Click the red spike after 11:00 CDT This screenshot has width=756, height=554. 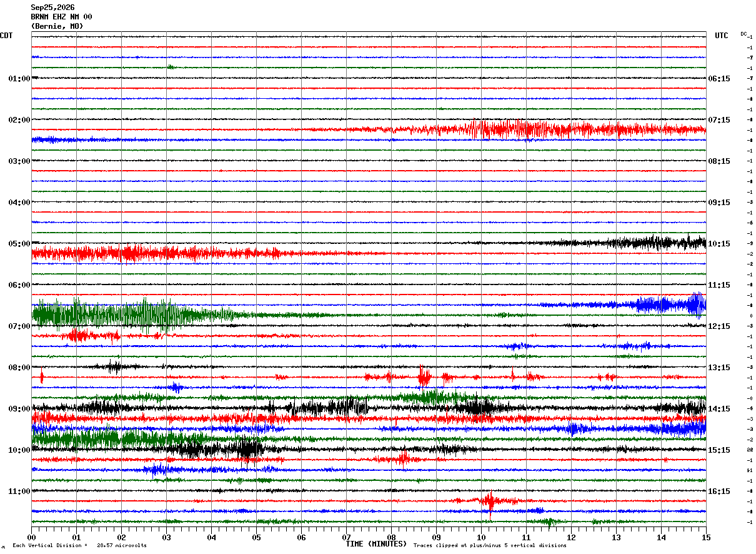coord(490,501)
